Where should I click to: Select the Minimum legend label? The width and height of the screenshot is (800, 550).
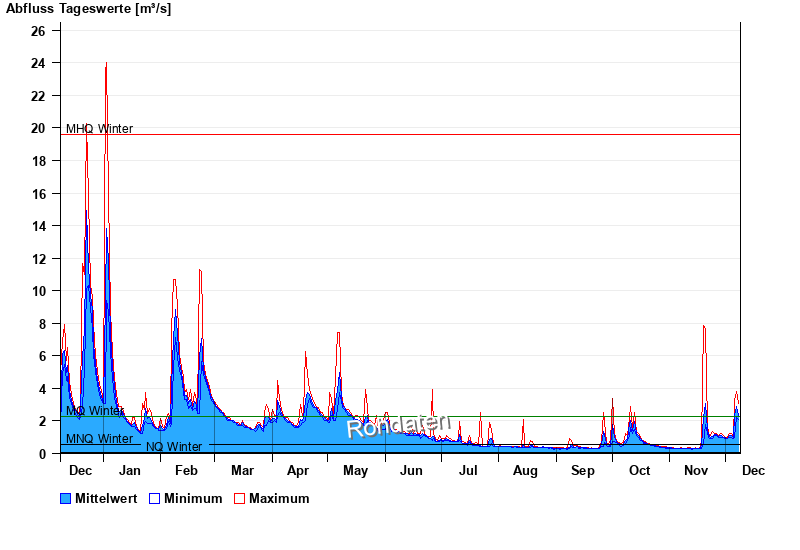(193, 499)
